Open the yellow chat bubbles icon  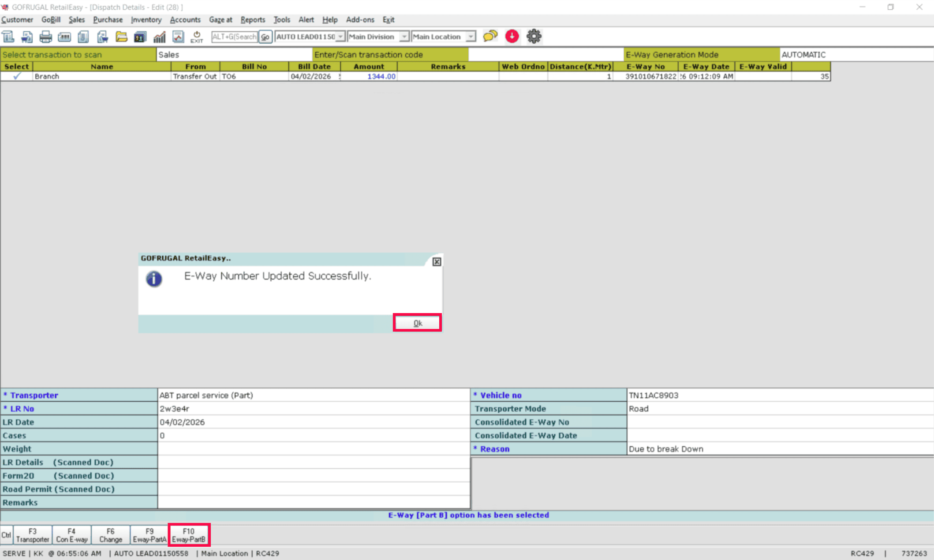click(x=490, y=36)
